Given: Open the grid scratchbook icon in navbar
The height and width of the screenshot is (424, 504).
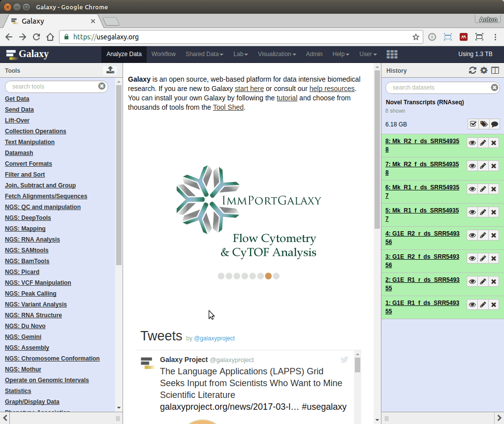Looking at the screenshot, I should click(392, 54).
